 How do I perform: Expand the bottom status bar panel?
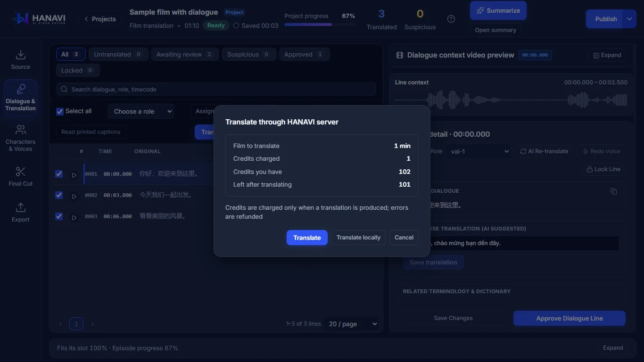(x=613, y=348)
